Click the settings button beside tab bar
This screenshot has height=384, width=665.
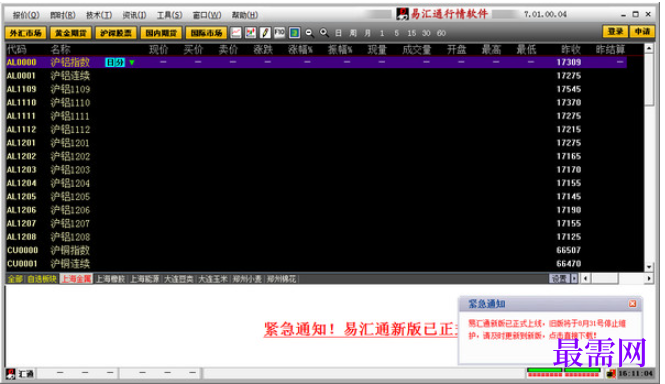(x=559, y=278)
